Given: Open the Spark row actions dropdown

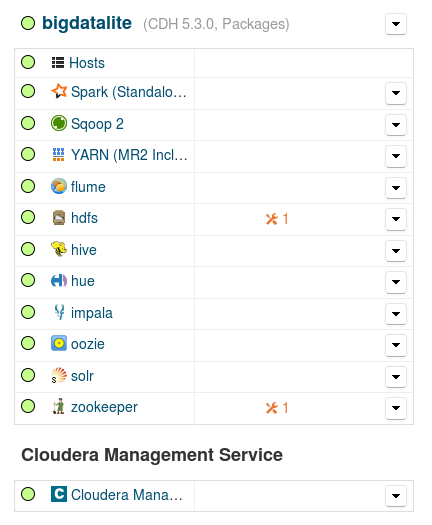Looking at the screenshot, I should (x=396, y=93).
